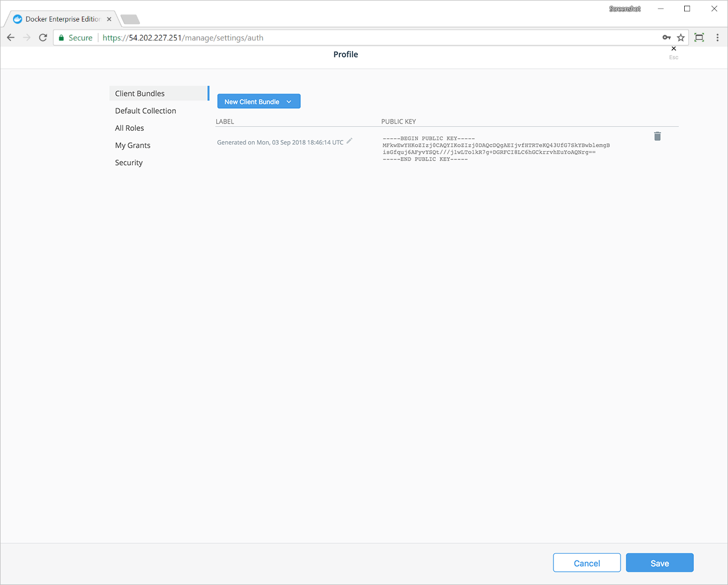
Task: Close the Profile panel with the X
Action: [x=673, y=49]
